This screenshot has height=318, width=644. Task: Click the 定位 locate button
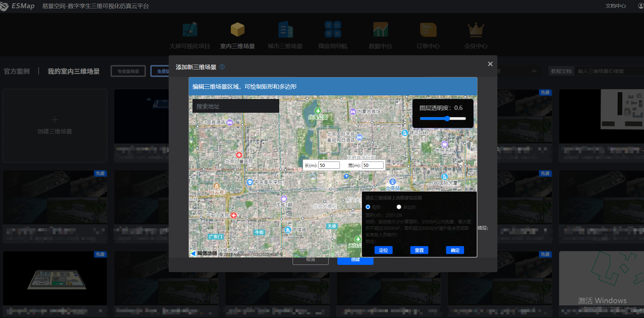pyautogui.click(x=384, y=250)
